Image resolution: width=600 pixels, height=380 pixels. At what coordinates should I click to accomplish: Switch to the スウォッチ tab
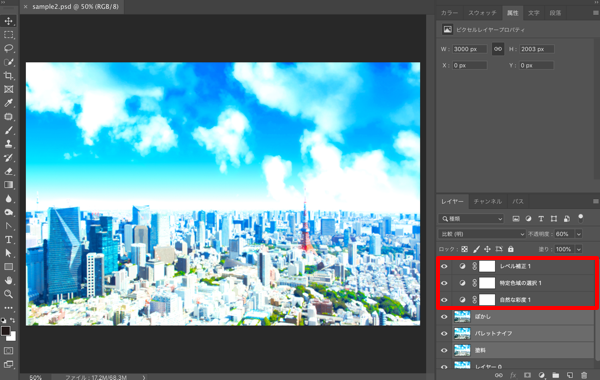[x=482, y=13]
